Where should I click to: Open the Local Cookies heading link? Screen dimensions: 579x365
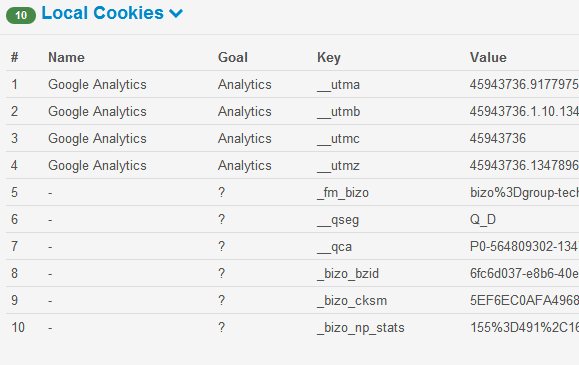click(x=103, y=13)
